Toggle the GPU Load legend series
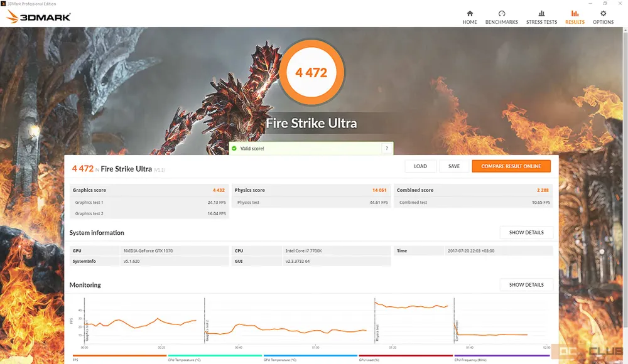The image size is (628, 364). 406,356
